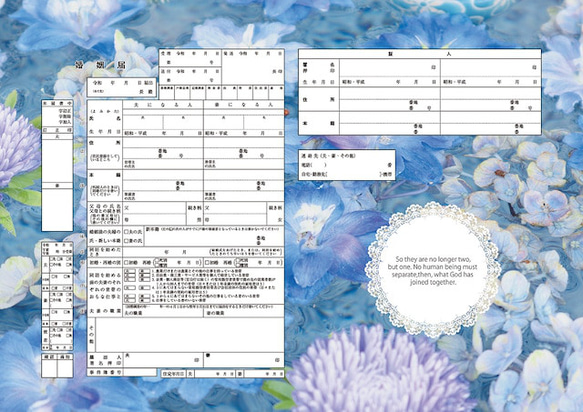Click the wife's 氏 (surname) field
The width and height of the screenshot is (583, 412).
click(x=224, y=122)
